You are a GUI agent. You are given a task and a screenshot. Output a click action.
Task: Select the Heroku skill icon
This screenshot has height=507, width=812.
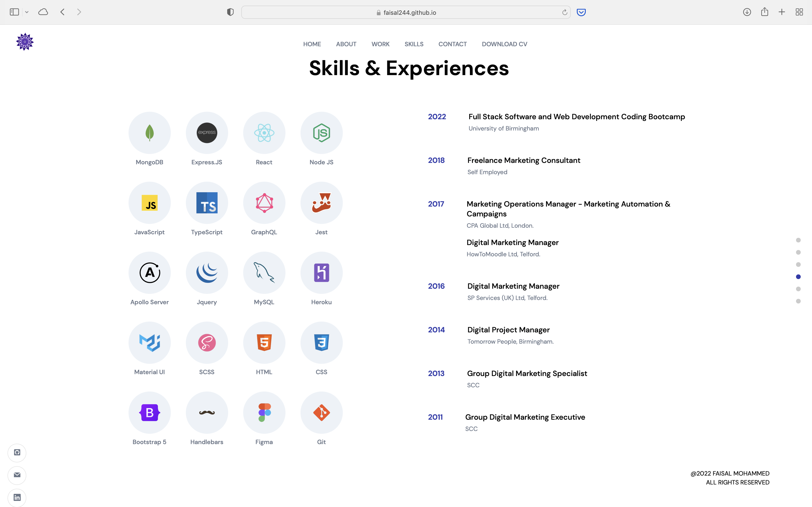point(321,272)
